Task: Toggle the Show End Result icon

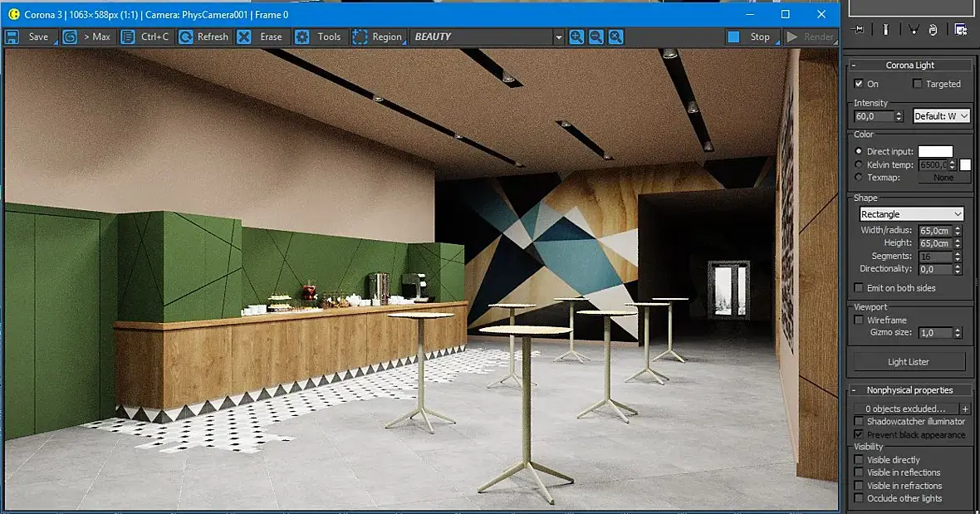Action: tap(885, 29)
